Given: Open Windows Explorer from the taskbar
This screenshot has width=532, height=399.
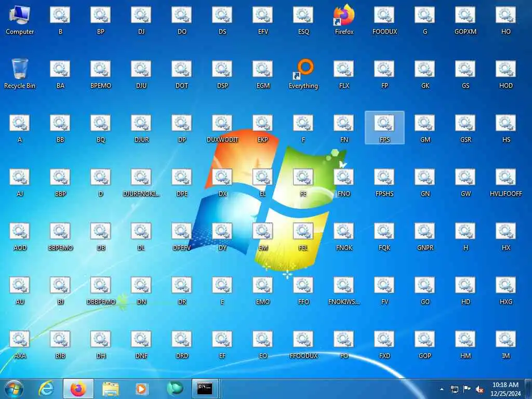Looking at the screenshot, I should point(111,389).
